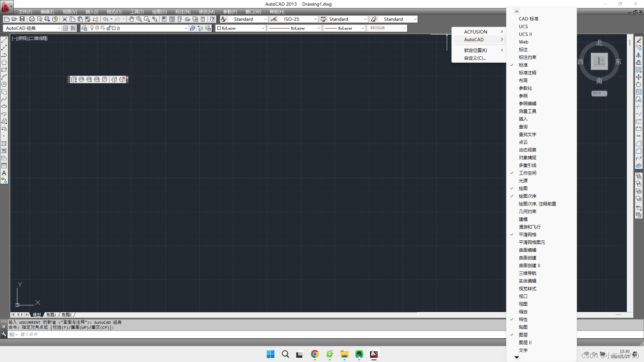Toggle the 工作空间 toolbar entry
This screenshot has width=644, height=362.
tap(527, 173)
